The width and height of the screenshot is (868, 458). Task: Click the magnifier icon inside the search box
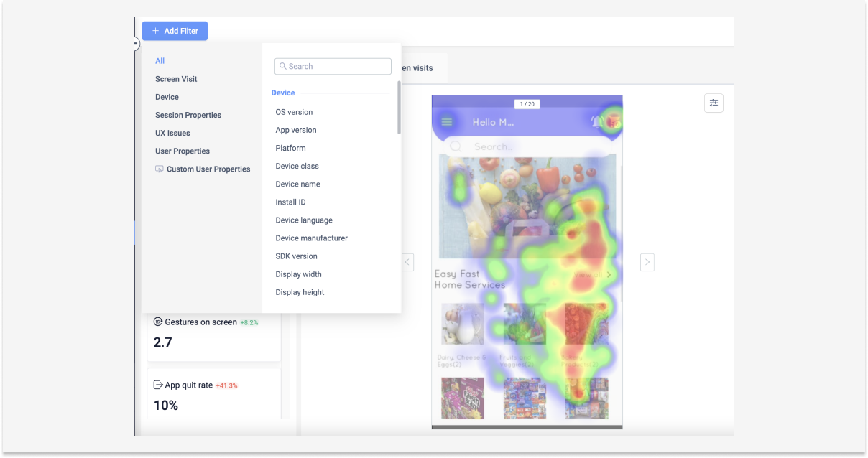coord(282,66)
